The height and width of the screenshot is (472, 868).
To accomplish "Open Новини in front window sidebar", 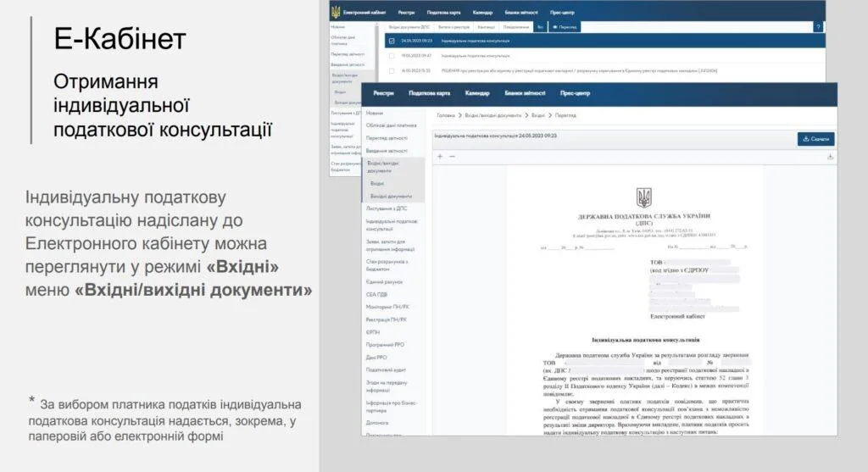I will [374, 113].
